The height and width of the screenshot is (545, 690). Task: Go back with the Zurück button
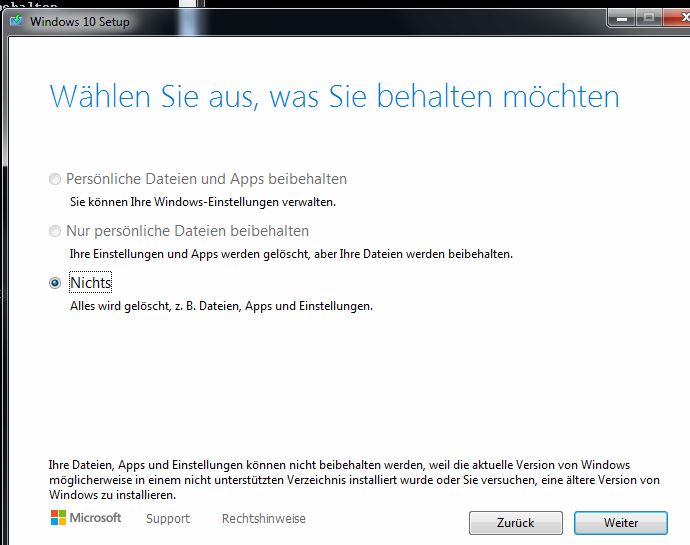[515, 523]
